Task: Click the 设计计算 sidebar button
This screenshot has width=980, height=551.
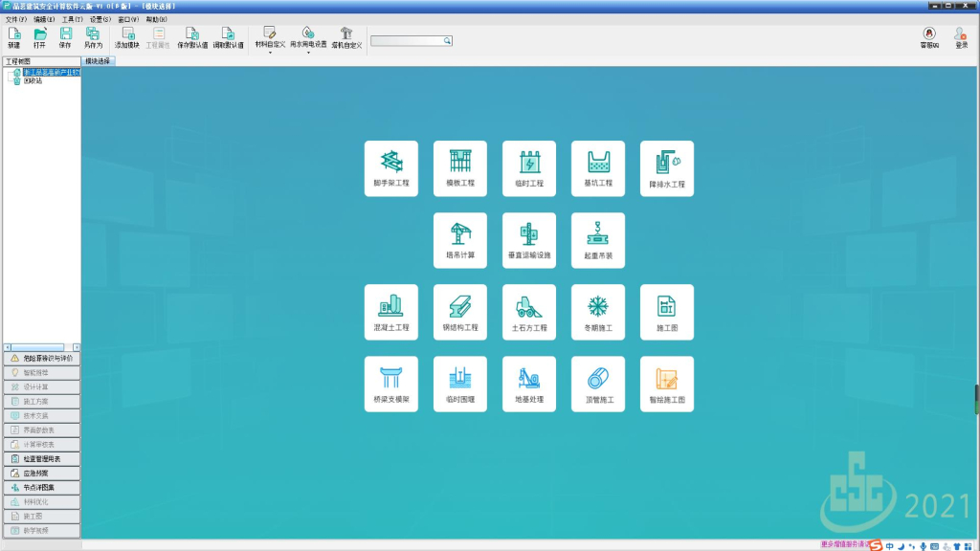Action: 41,387
